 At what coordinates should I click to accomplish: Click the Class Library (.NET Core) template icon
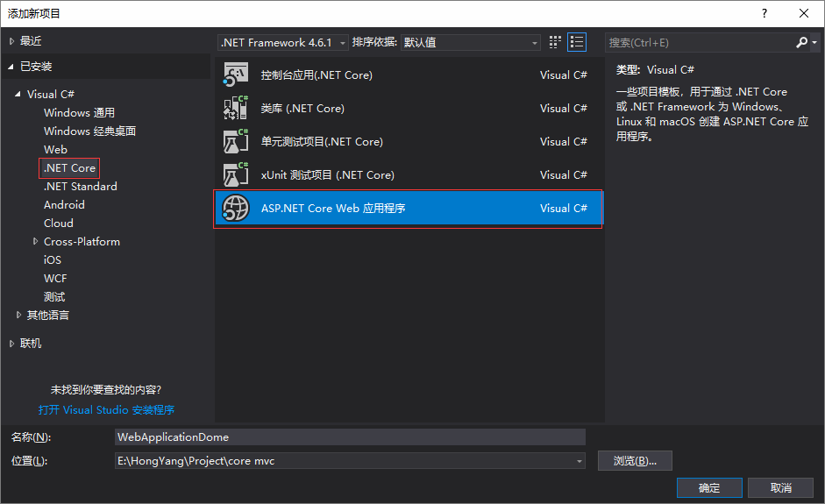pyautogui.click(x=235, y=108)
